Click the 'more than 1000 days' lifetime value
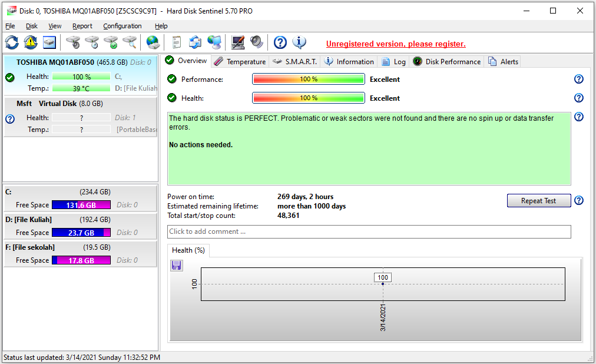The image size is (596, 364). click(x=312, y=206)
